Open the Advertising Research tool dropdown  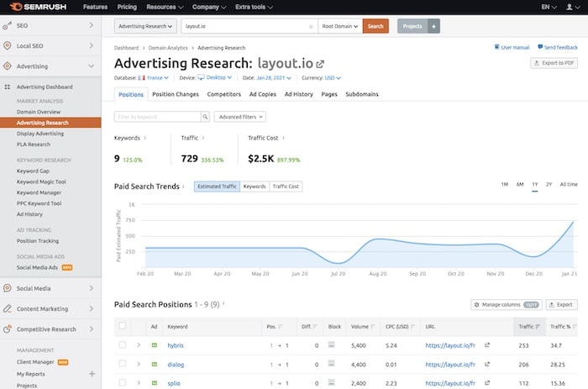coord(145,26)
